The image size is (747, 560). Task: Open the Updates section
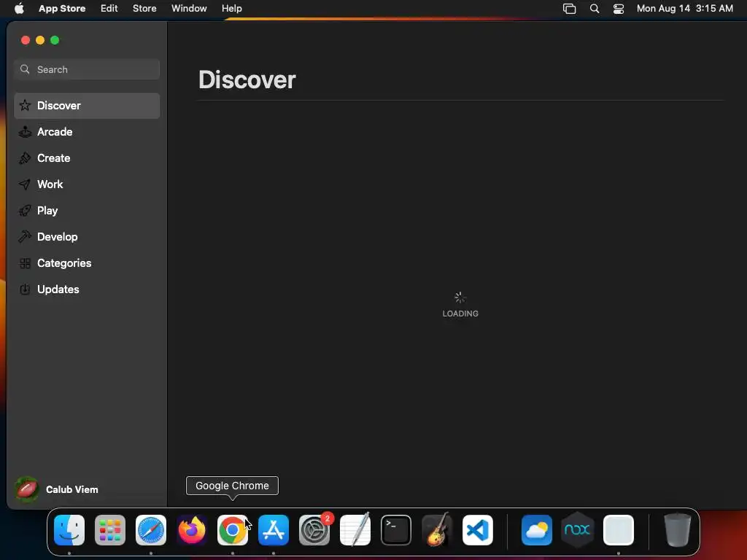pos(87,289)
